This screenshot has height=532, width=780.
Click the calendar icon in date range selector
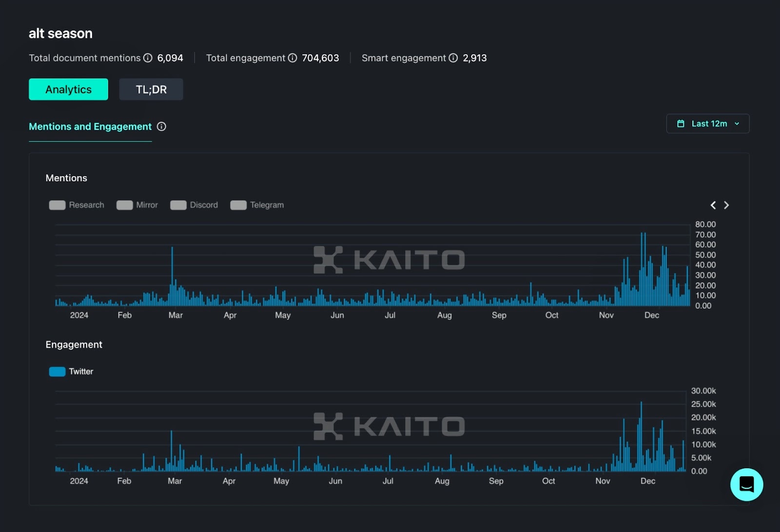coord(681,124)
